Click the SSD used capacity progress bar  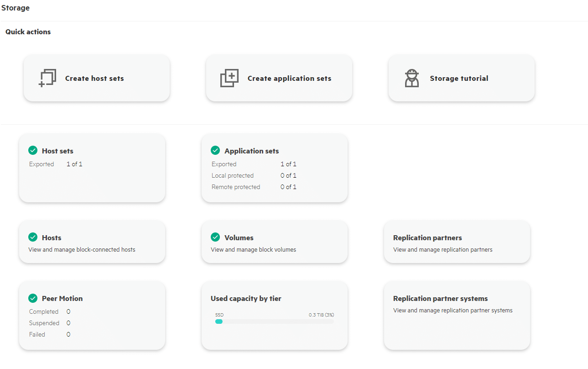tap(274, 321)
